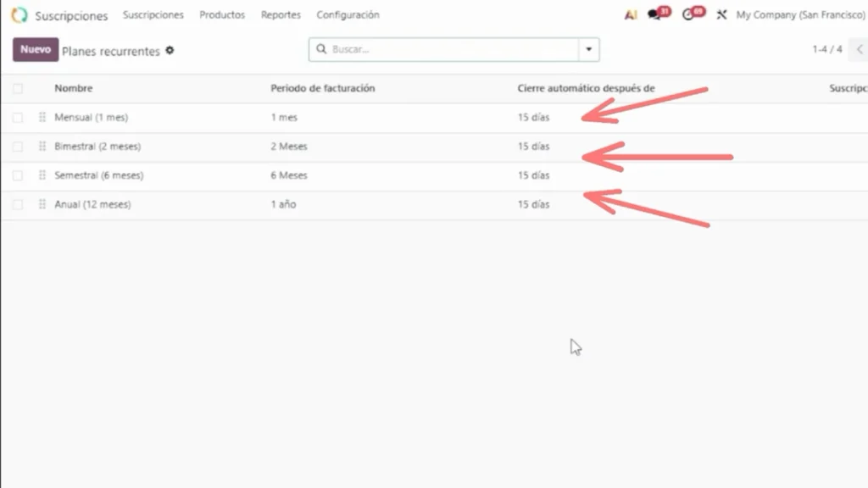
Task: Check the Bimestral (2 meses) row checkbox
Action: (x=18, y=147)
